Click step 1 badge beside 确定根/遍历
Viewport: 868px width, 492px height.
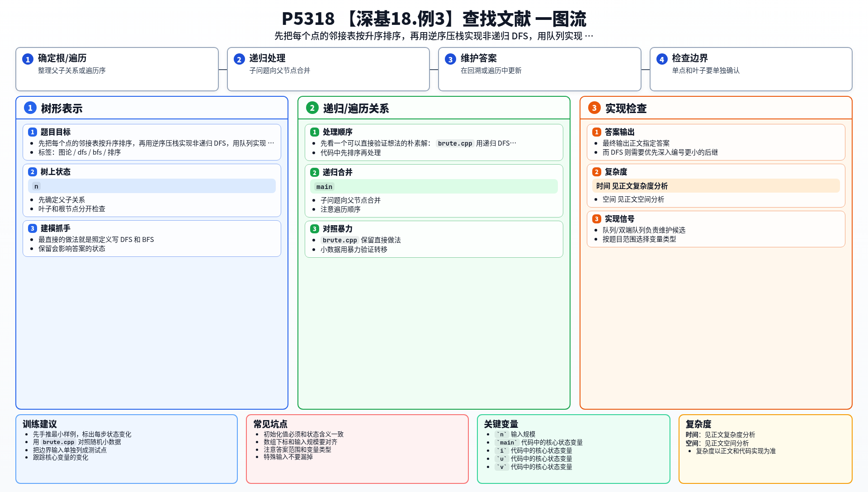tap(28, 59)
